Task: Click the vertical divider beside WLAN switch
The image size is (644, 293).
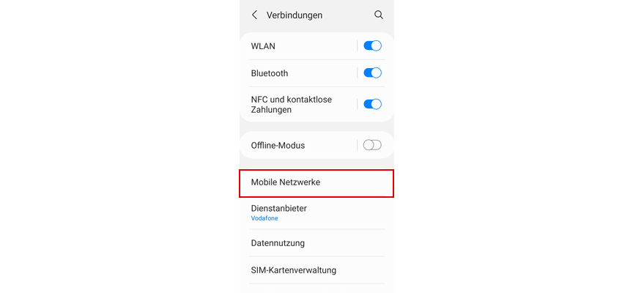Action: coord(358,45)
